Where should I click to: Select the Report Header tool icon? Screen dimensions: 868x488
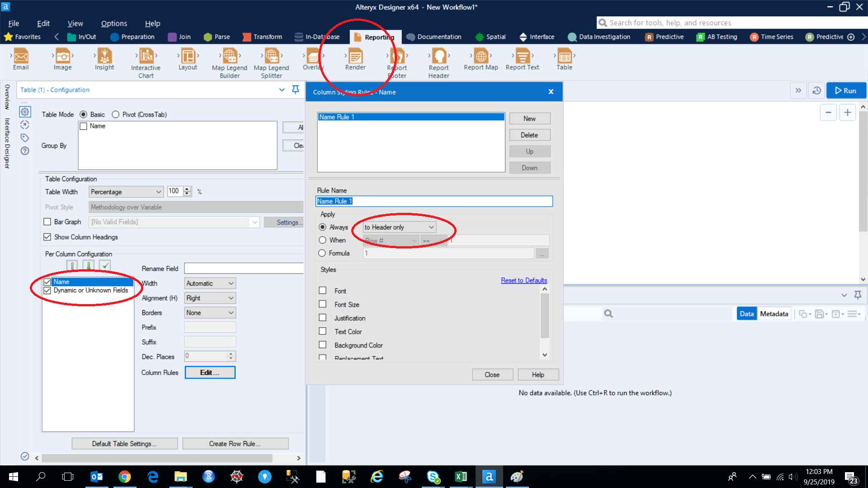click(x=439, y=56)
